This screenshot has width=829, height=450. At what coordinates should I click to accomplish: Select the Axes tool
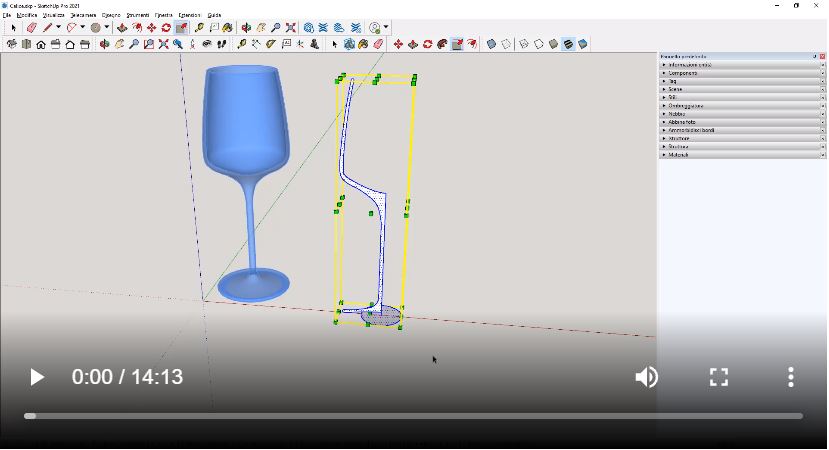pyautogui.click(x=300, y=44)
